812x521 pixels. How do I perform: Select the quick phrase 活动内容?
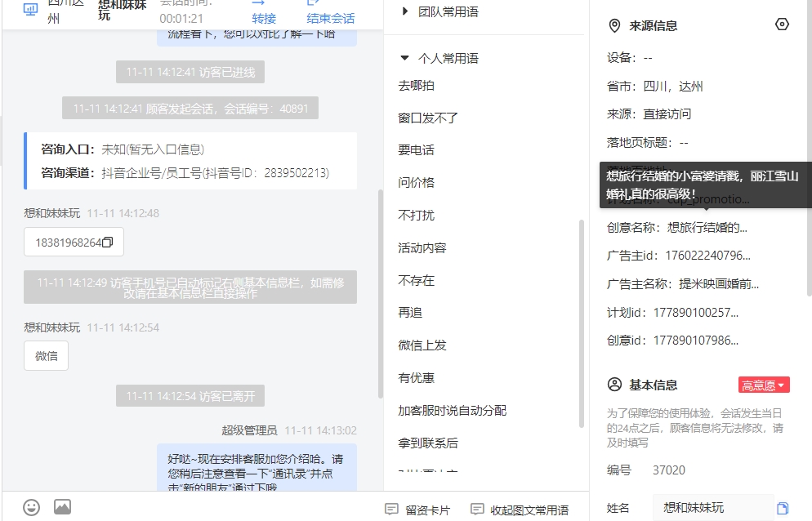click(x=422, y=248)
